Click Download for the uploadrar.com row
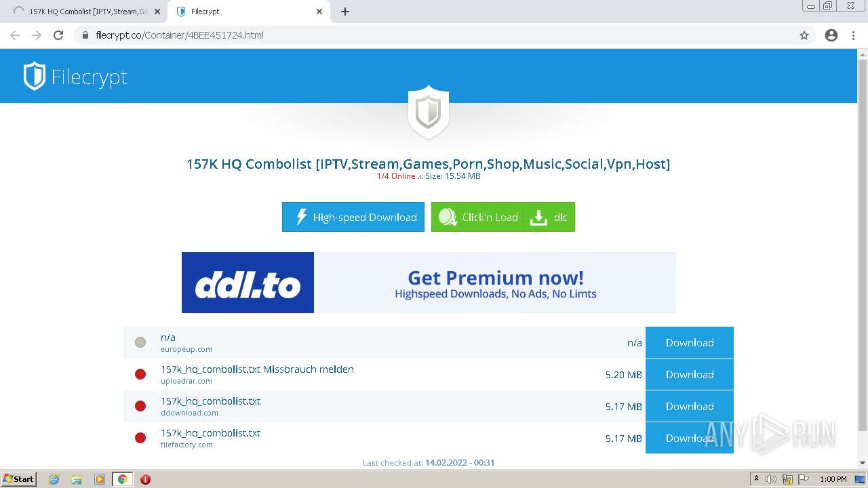868x488 pixels. [690, 374]
